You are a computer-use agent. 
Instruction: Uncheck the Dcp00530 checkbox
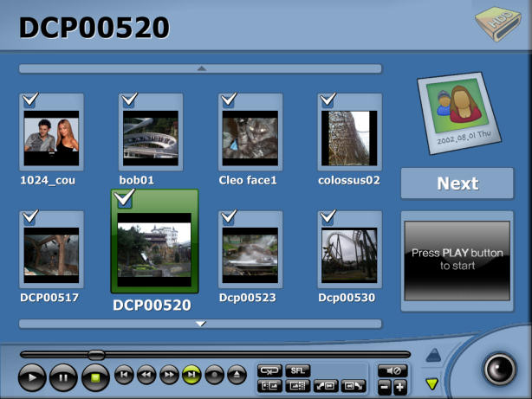pos(328,217)
